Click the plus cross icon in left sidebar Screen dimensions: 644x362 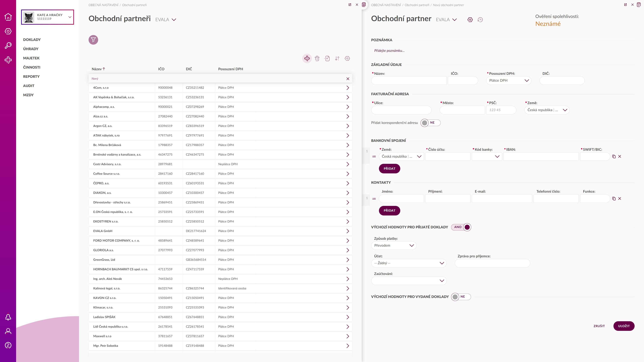click(x=8, y=60)
